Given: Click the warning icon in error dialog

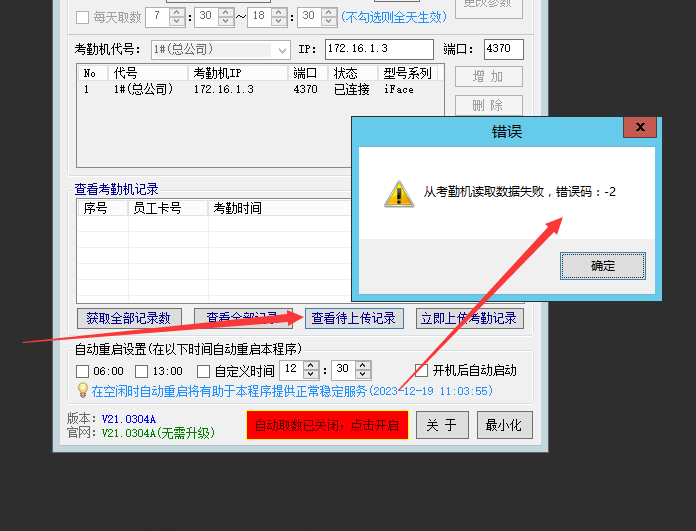Looking at the screenshot, I should [399, 192].
